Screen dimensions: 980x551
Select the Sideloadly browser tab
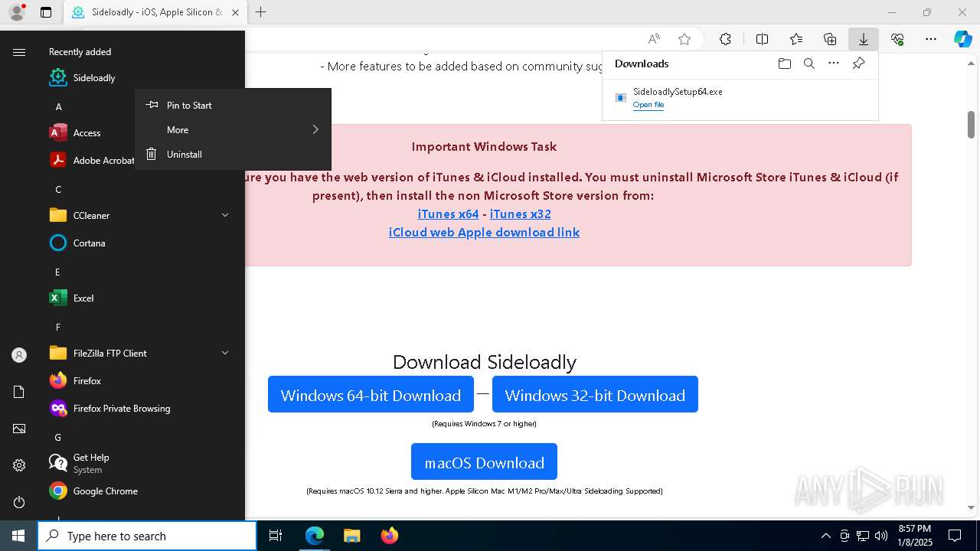click(x=155, y=12)
